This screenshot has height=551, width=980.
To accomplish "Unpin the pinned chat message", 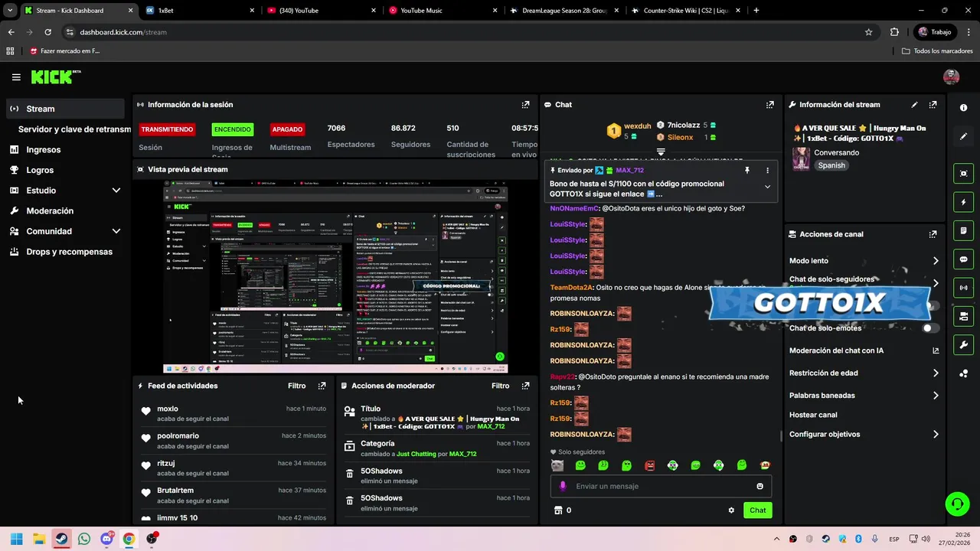I will click(x=747, y=170).
